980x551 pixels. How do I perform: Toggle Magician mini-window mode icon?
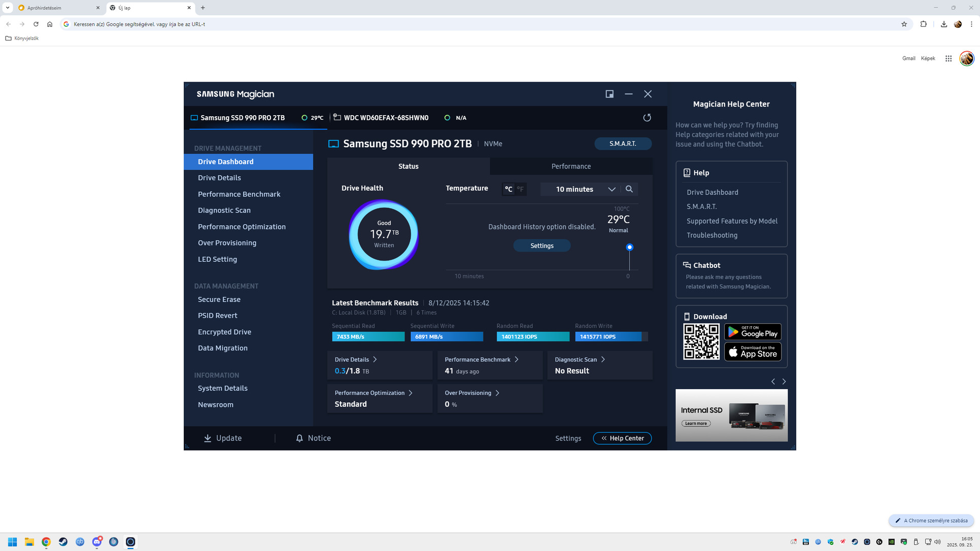click(x=610, y=94)
